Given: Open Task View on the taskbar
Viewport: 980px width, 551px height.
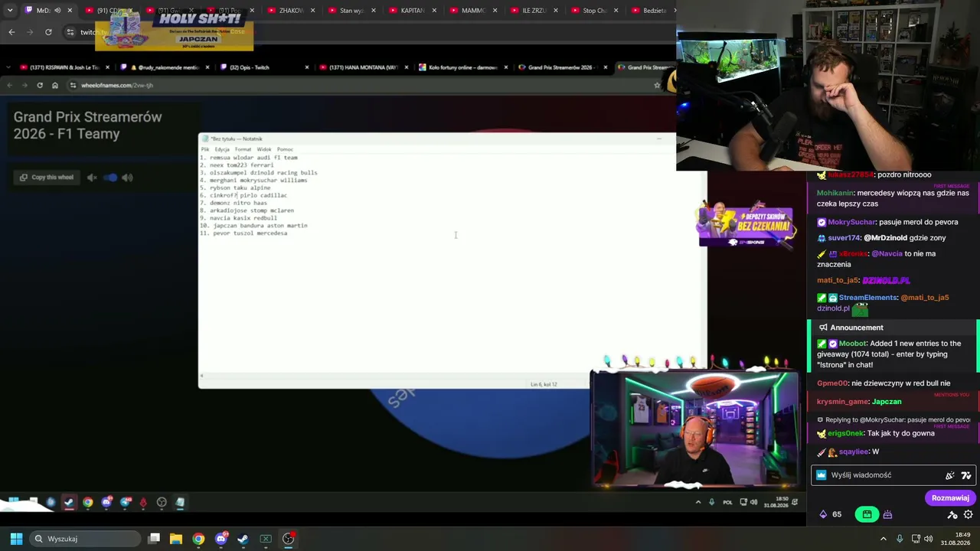Looking at the screenshot, I should (154, 539).
